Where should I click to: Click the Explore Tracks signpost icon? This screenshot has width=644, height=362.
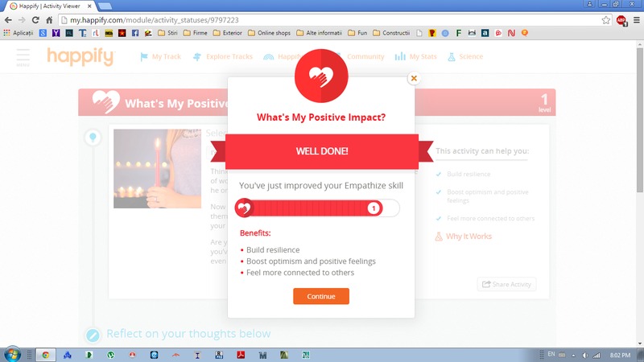197,56
